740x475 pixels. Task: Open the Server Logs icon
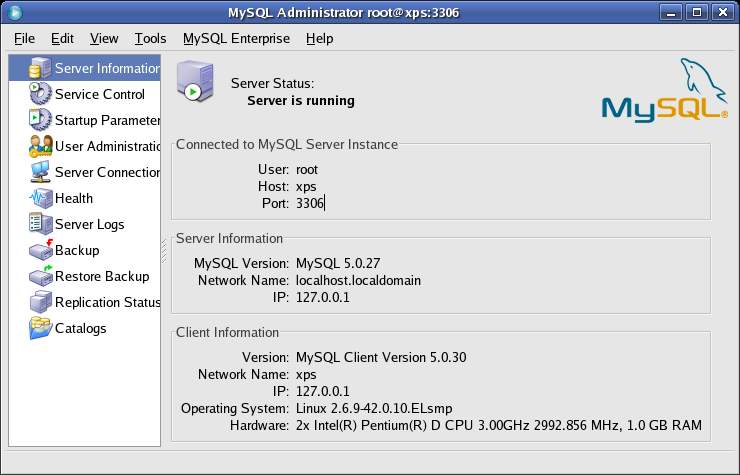(x=40, y=224)
